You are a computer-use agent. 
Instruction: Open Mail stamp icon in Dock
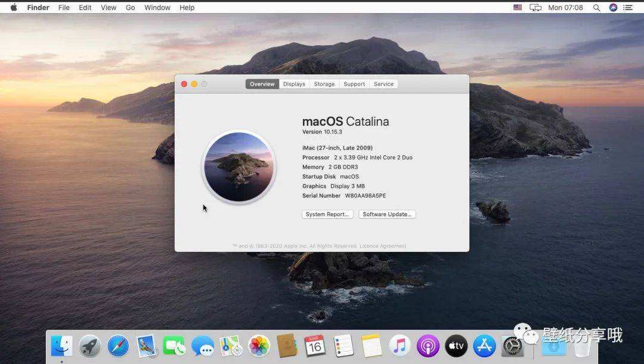pyautogui.click(x=147, y=346)
